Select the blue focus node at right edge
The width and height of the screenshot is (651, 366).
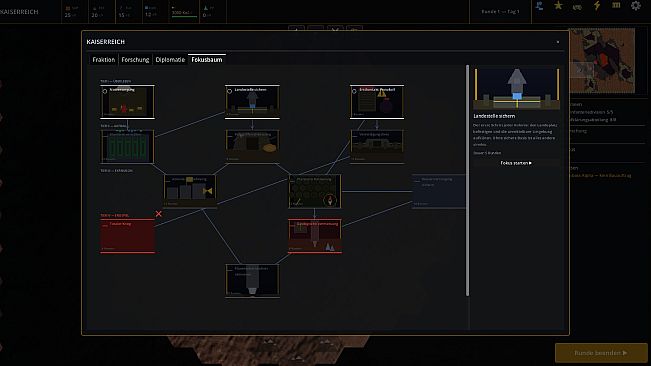tap(439, 191)
